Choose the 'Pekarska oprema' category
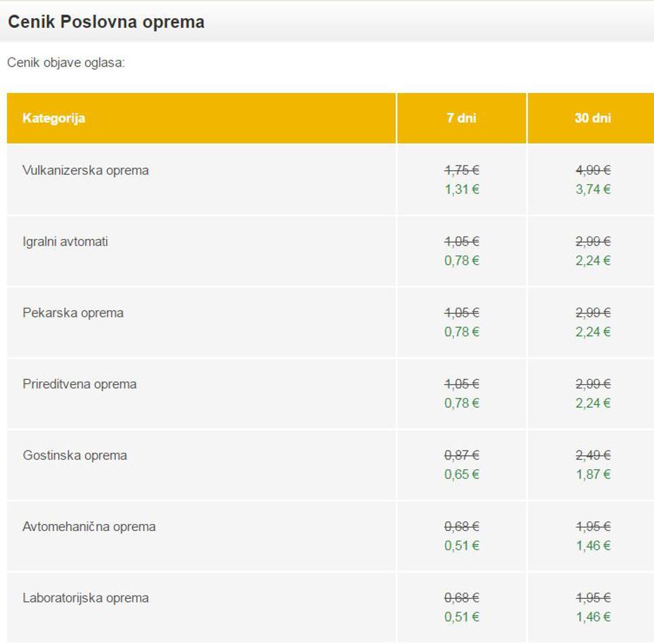The width and height of the screenshot is (654, 644). (73, 313)
